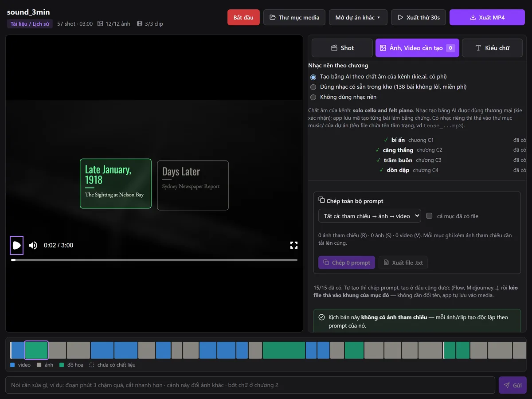Click the '0:02 / 3:00' time readout
The height and width of the screenshot is (399, 532).
59,245
